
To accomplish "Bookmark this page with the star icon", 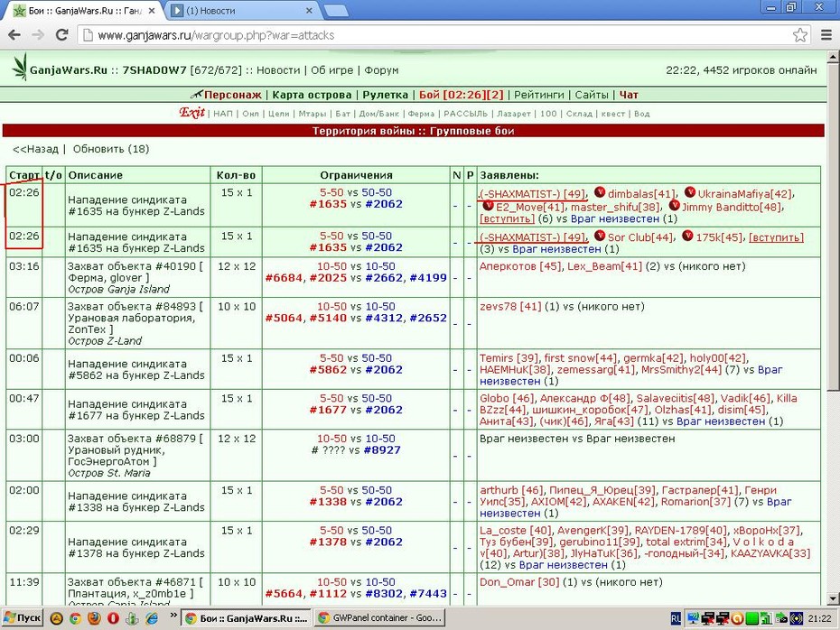I will (800, 35).
